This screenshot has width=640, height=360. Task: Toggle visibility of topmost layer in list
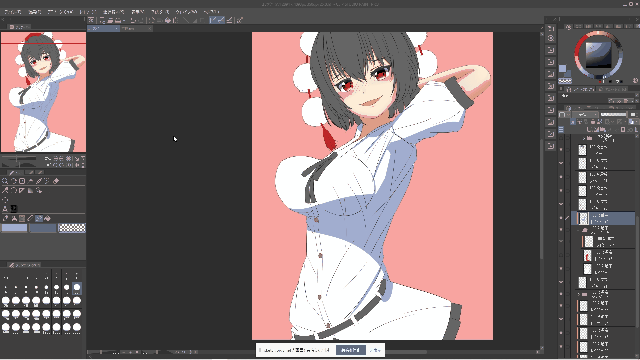coord(561,150)
